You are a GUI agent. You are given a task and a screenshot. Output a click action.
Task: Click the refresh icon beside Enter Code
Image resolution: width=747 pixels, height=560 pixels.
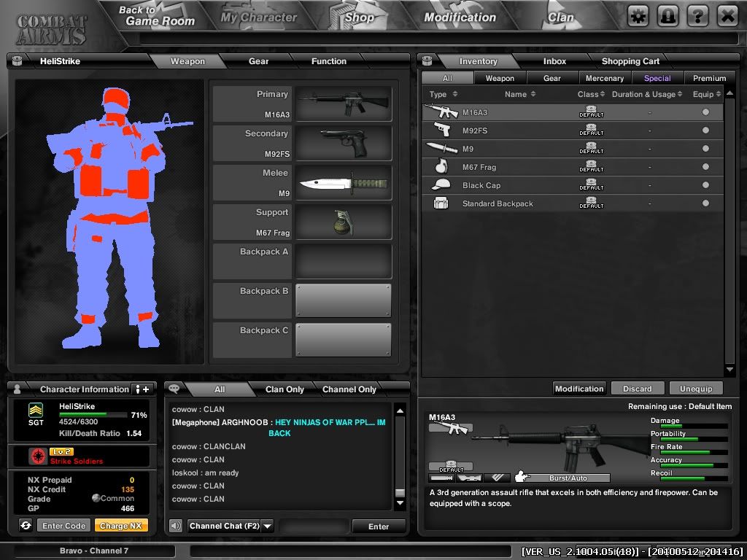click(x=26, y=525)
